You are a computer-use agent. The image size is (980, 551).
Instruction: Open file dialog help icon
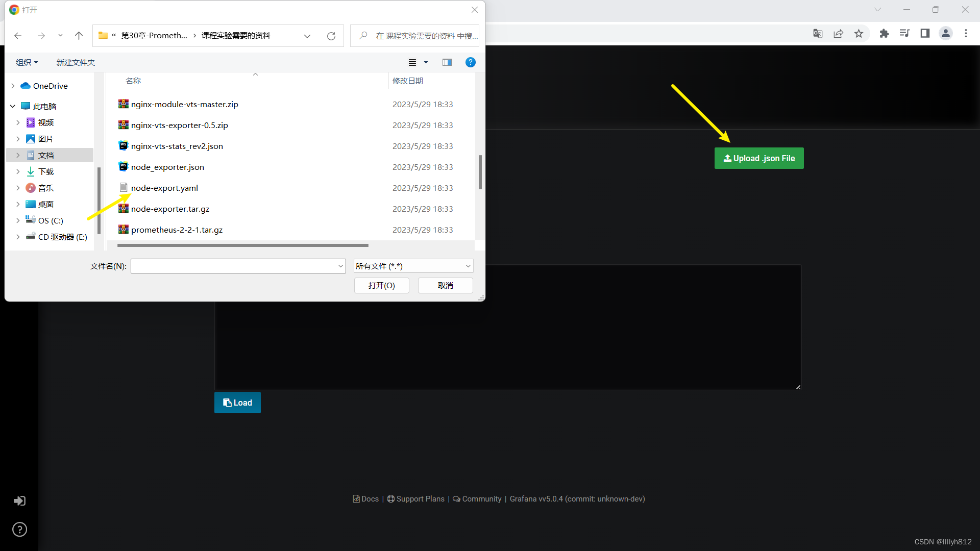click(x=471, y=62)
